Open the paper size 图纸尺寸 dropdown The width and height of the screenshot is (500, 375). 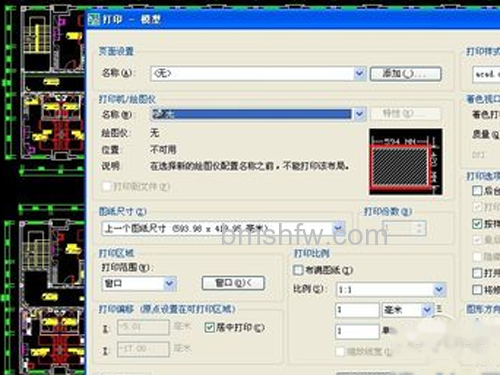(223, 228)
